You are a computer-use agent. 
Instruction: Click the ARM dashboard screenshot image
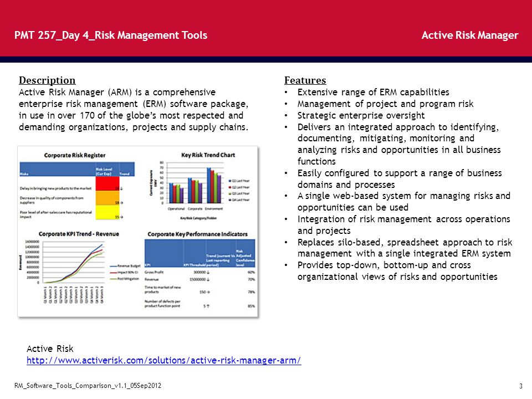(138, 232)
